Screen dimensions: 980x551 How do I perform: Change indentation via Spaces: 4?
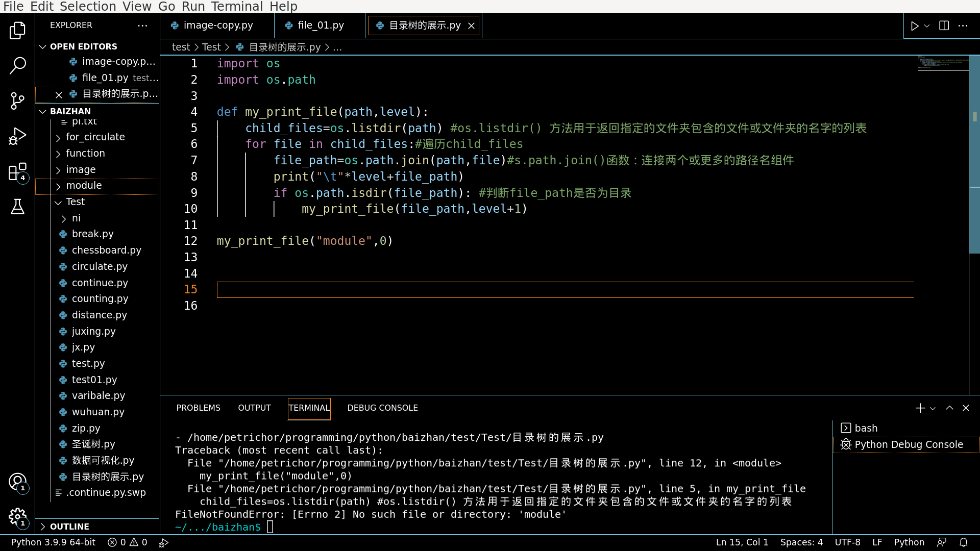[801, 542]
